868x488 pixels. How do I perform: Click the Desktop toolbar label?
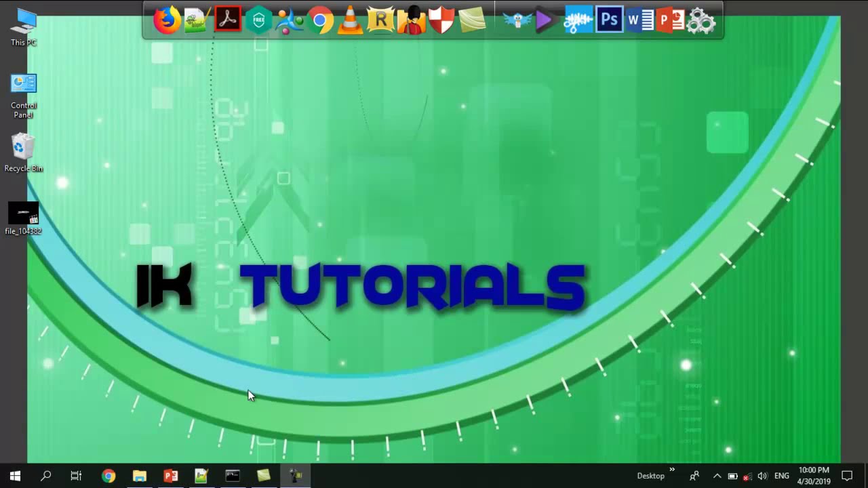click(650, 476)
